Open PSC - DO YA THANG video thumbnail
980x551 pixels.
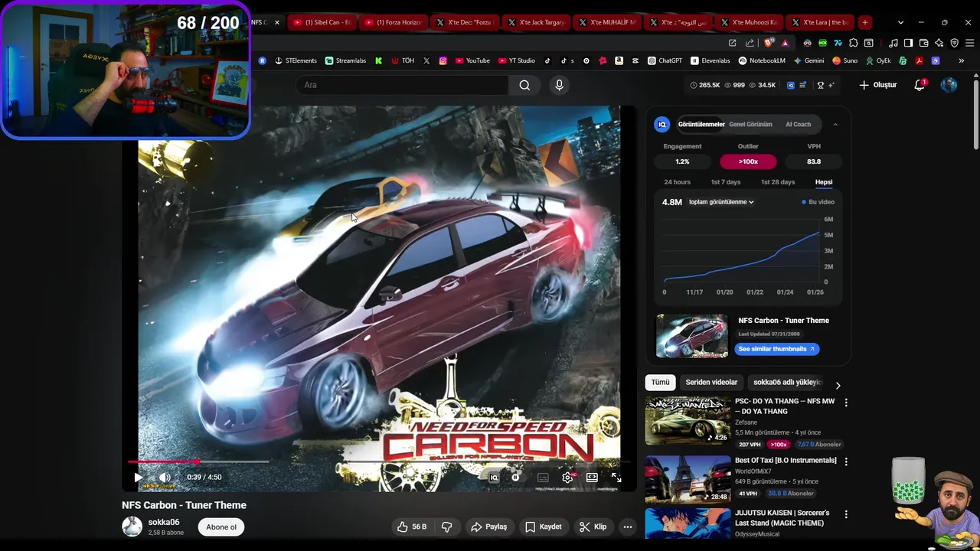coord(688,419)
